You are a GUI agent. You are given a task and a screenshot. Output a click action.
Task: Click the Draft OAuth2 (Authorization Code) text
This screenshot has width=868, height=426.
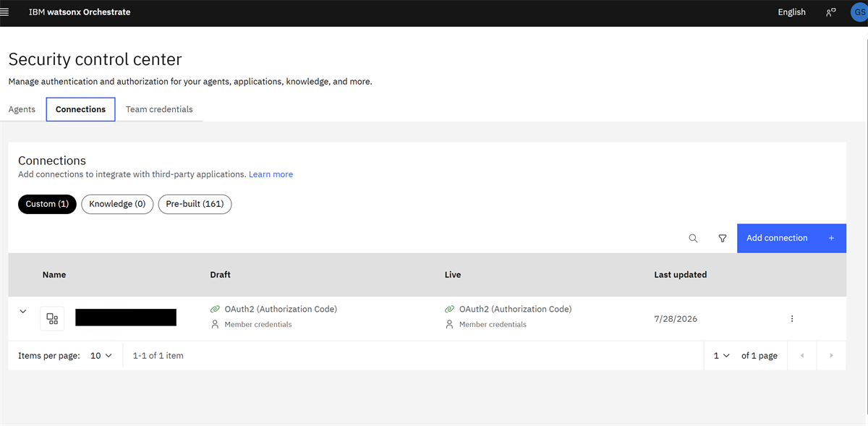pyautogui.click(x=281, y=310)
